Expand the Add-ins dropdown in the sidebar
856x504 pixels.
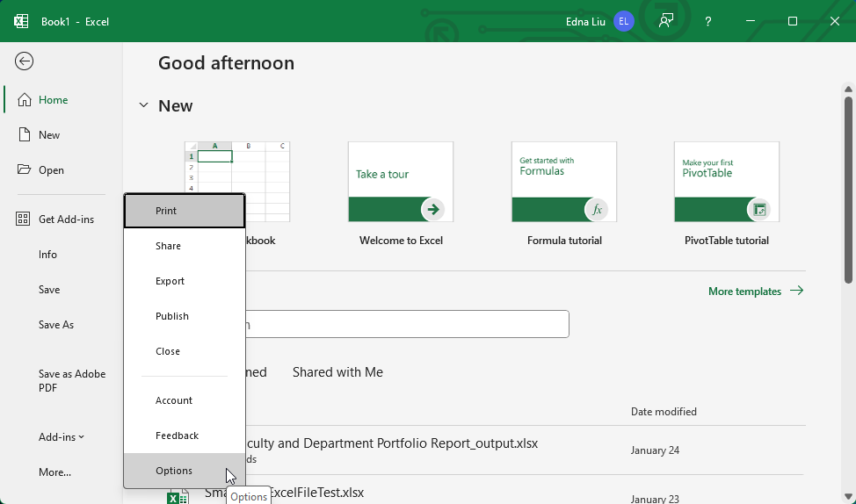click(x=62, y=437)
